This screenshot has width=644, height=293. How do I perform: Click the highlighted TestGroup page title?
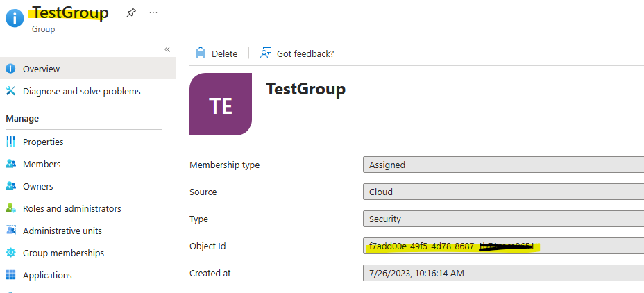pyautogui.click(x=70, y=12)
